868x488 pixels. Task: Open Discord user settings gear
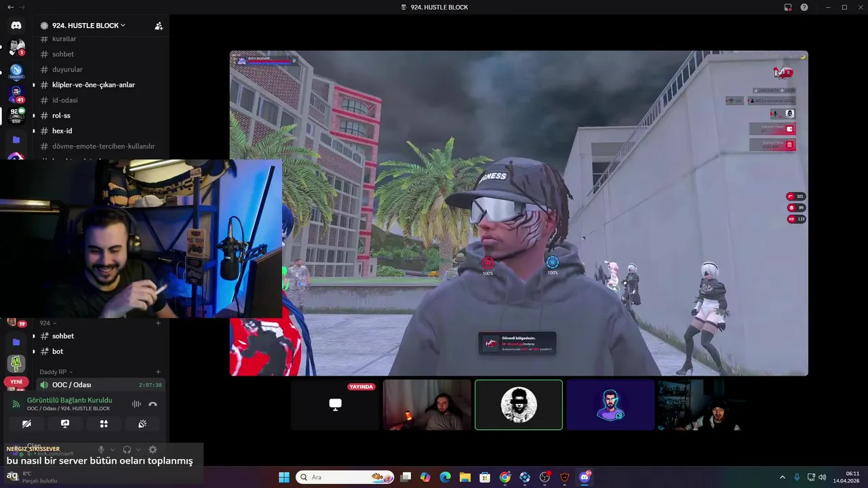153,449
